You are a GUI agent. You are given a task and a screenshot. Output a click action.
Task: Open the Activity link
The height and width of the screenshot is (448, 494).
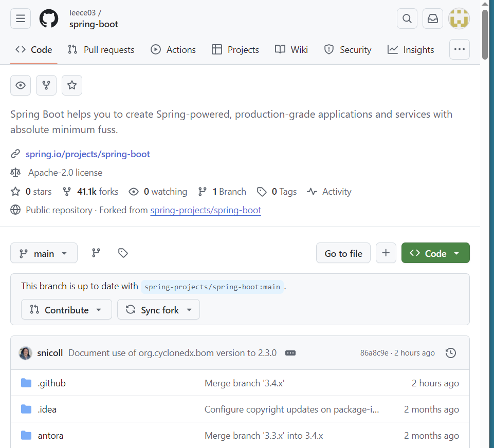click(329, 192)
